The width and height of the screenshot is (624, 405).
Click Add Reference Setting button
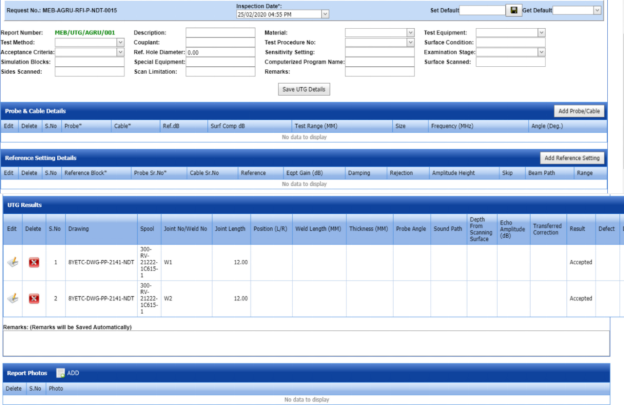573,158
